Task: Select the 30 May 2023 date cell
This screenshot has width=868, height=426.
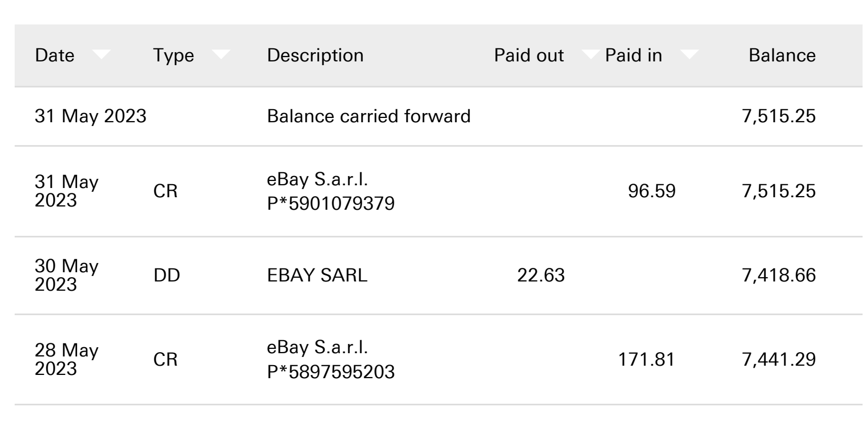Action: point(67,275)
